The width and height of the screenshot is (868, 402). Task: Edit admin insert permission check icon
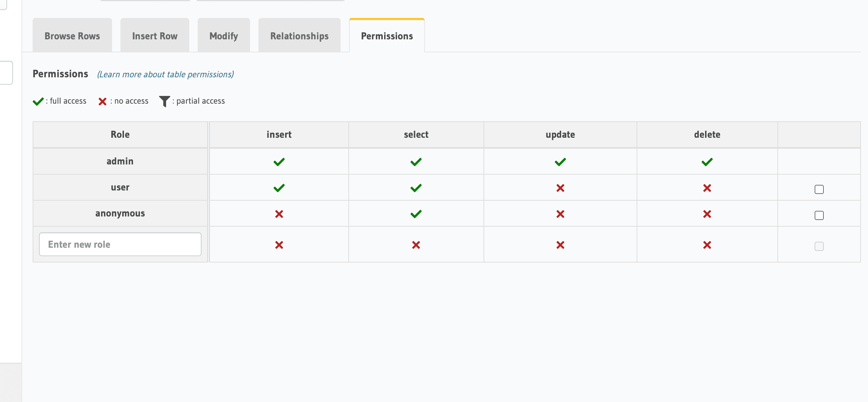[x=278, y=161]
